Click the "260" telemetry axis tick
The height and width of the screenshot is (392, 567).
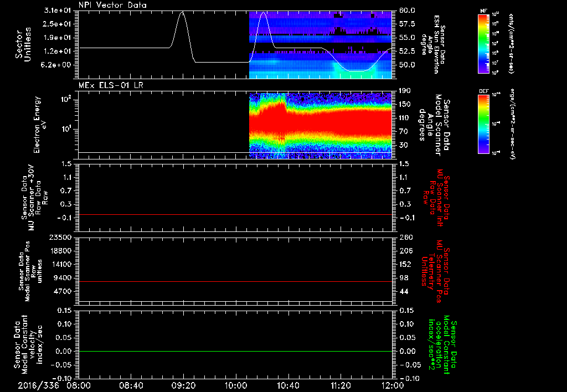tap(406, 238)
